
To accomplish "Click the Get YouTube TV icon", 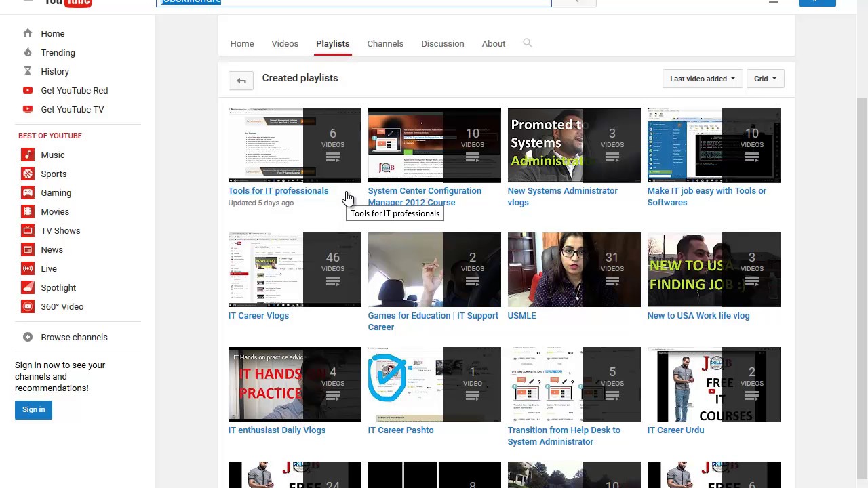I will coord(27,109).
